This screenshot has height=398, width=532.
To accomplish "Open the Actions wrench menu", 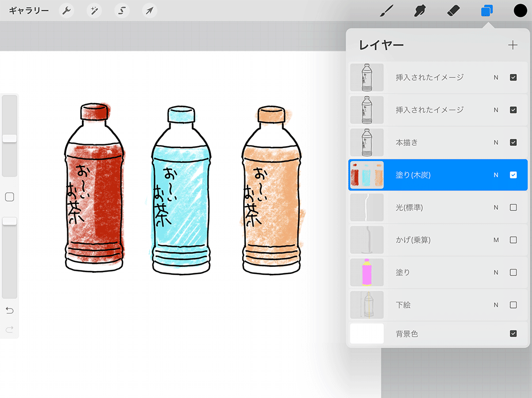I will [66, 10].
